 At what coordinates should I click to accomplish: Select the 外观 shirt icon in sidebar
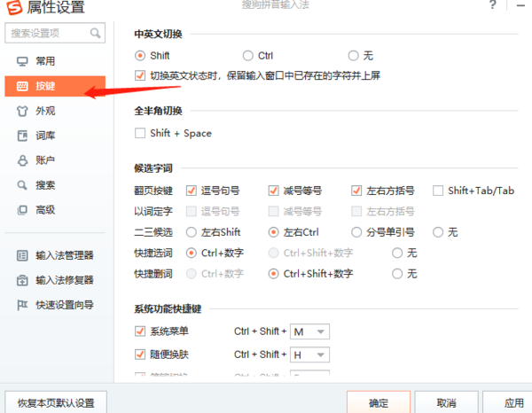pyautogui.click(x=23, y=112)
